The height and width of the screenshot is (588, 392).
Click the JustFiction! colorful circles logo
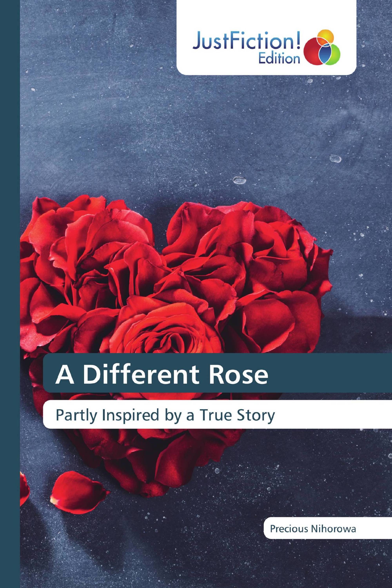pyautogui.click(x=322, y=47)
